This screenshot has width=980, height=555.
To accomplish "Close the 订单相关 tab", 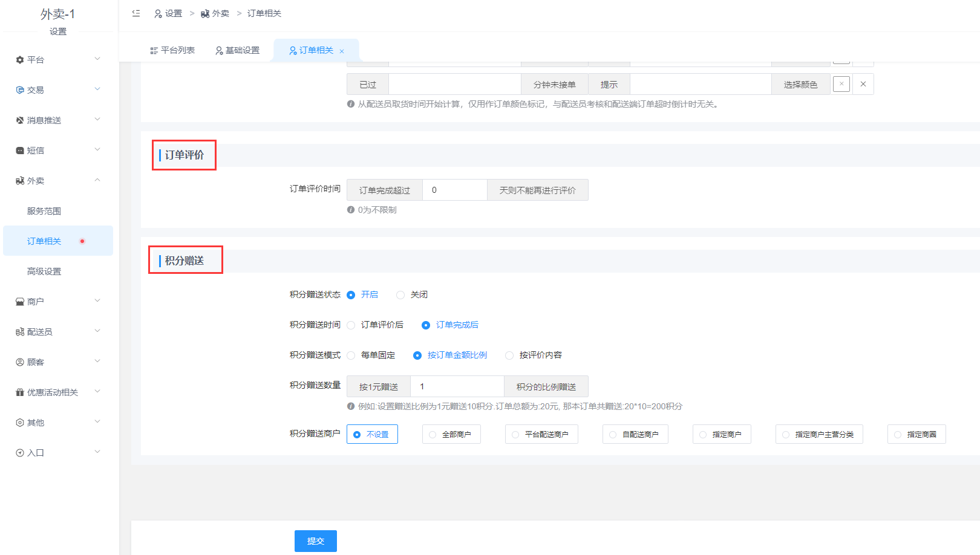I will pos(342,51).
